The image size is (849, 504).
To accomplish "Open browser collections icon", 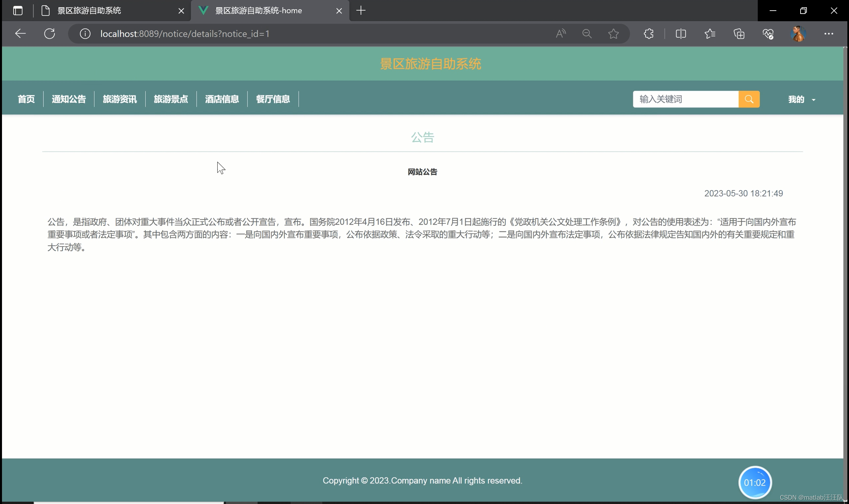I will tap(739, 34).
